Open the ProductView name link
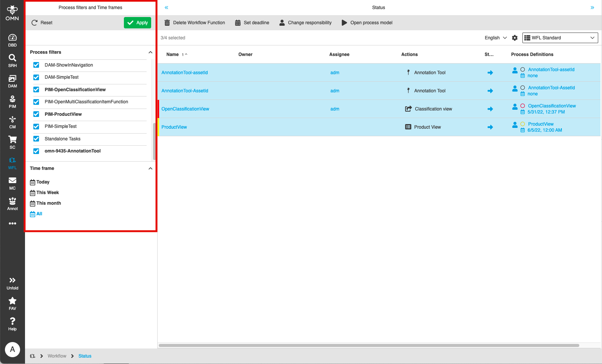This screenshot has height=364, width=602. coord(174,127)
